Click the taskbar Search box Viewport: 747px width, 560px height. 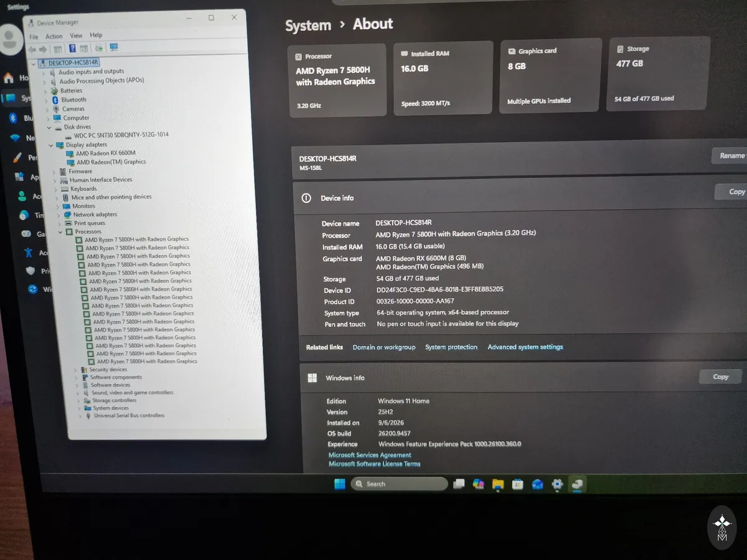pos(399,483)
